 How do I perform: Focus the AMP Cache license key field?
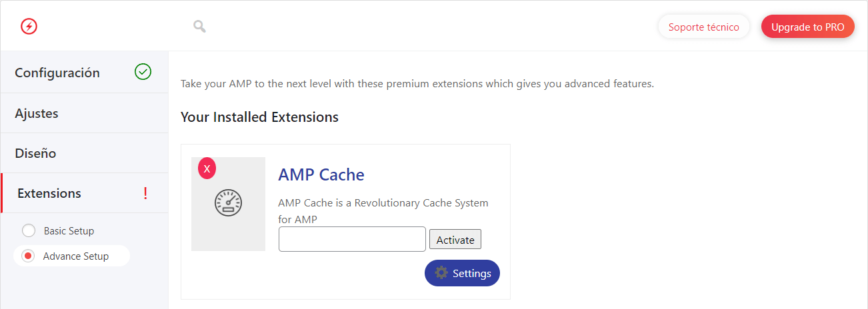point(352,239)
